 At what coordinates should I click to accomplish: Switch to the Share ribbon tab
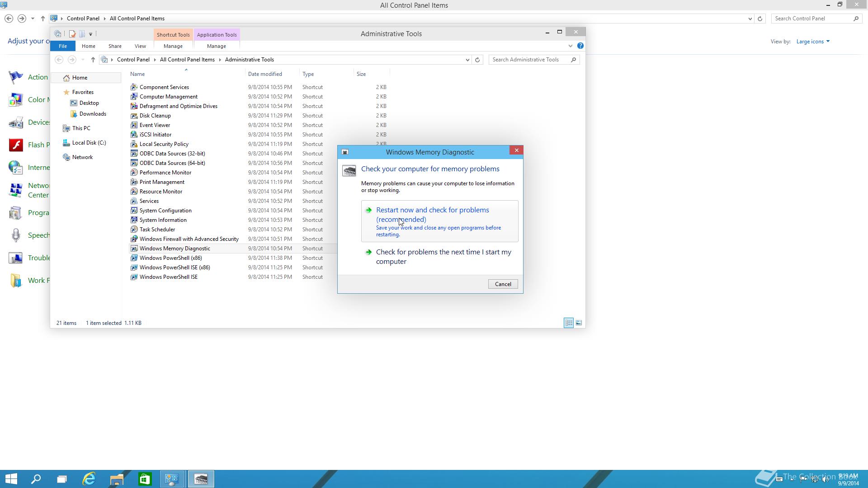coord(115,46)
